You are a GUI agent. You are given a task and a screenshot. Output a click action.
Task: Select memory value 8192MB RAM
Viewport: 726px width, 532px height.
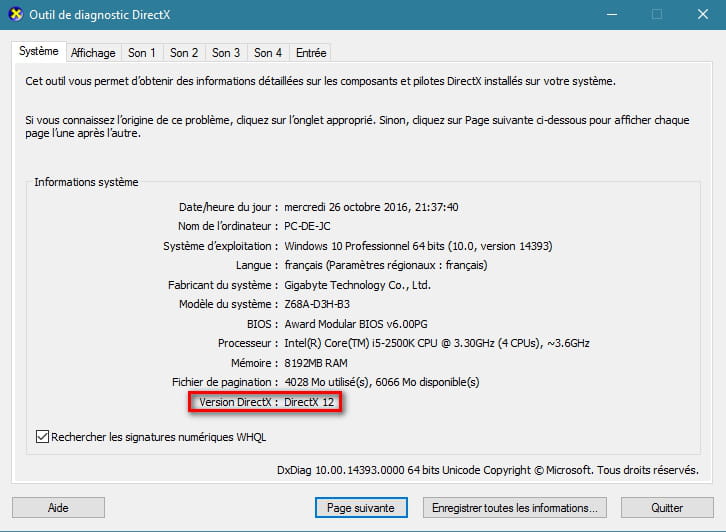click(316, 363)
